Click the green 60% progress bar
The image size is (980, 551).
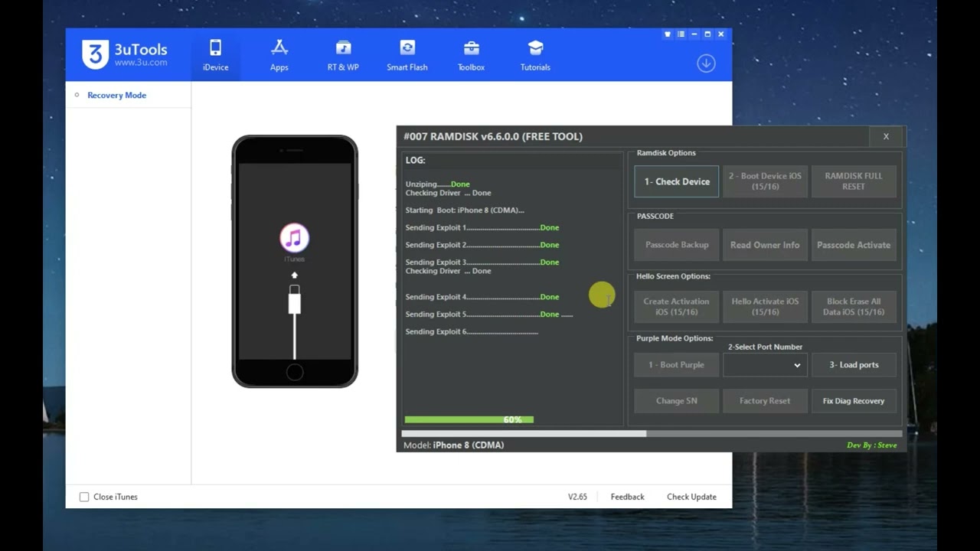point(469,419)
